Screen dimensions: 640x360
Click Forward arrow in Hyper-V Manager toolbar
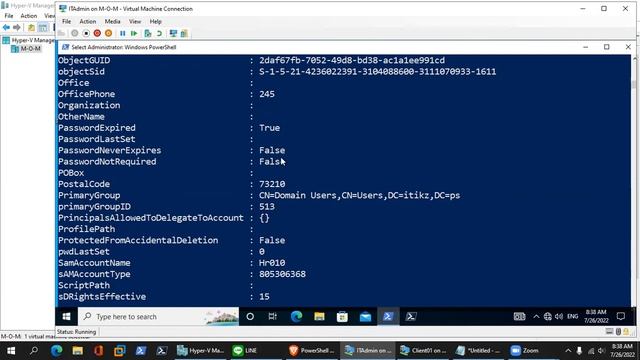click(x=17, y=27)
